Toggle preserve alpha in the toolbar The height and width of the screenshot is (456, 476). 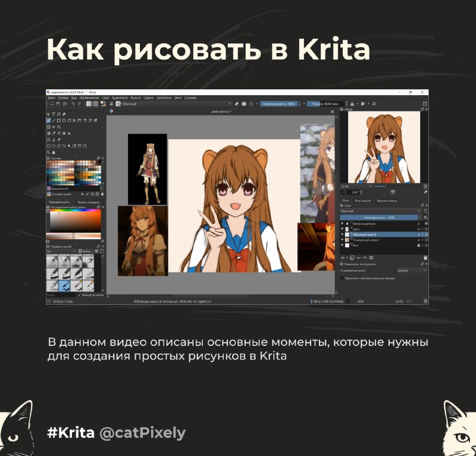pos(244,104)
